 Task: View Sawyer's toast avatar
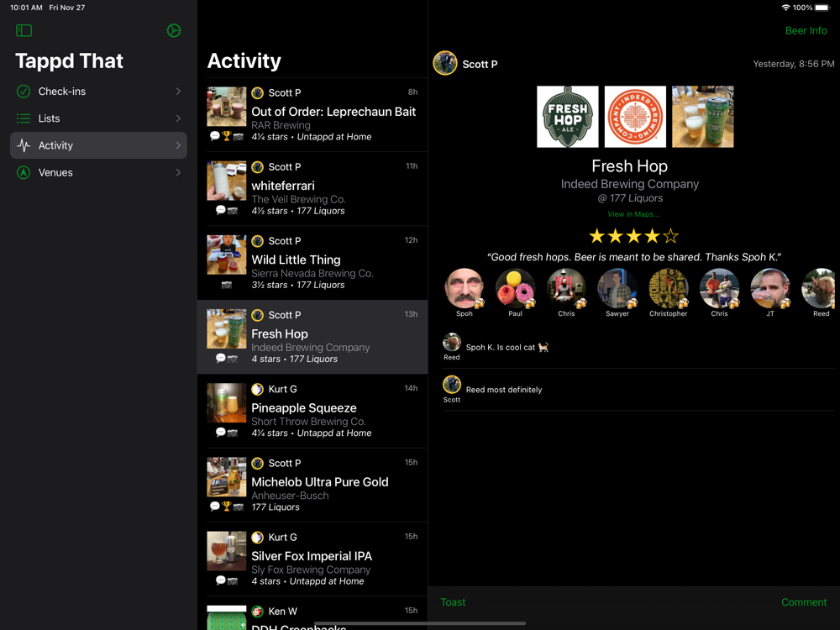point(617,289)
